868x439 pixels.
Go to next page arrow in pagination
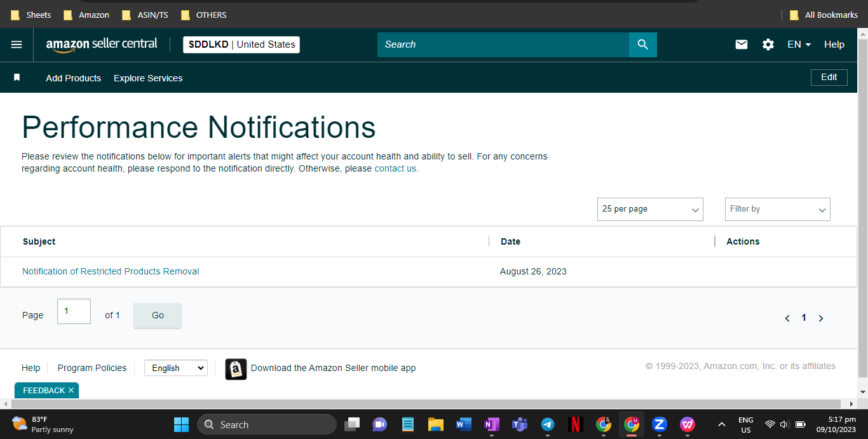tap(820, 318)
